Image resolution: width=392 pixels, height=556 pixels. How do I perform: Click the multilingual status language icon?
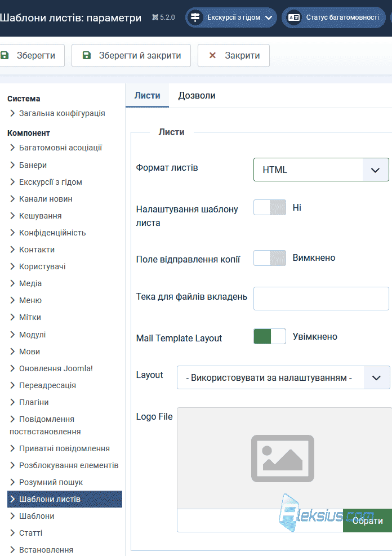pyautogui.click(x=294, y=17)
